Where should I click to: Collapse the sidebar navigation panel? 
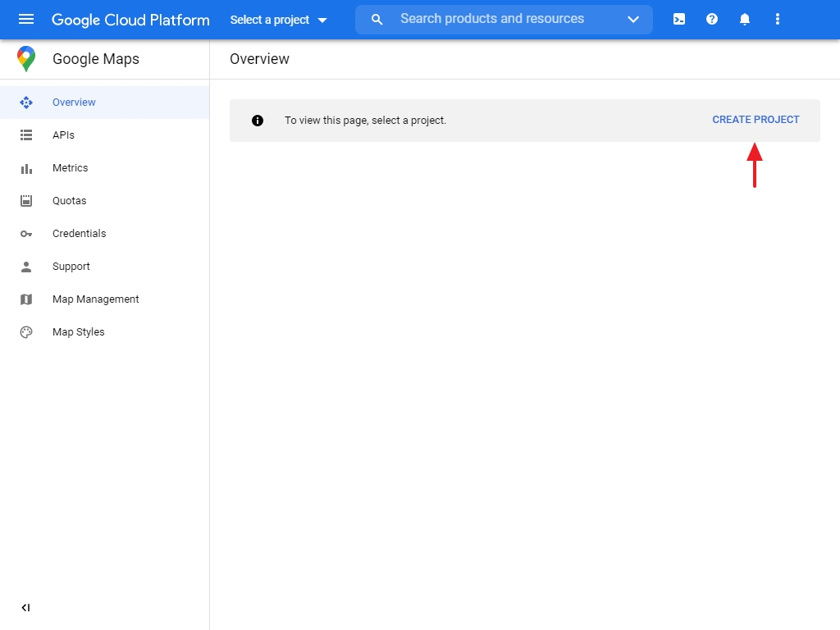coord(25,608)
